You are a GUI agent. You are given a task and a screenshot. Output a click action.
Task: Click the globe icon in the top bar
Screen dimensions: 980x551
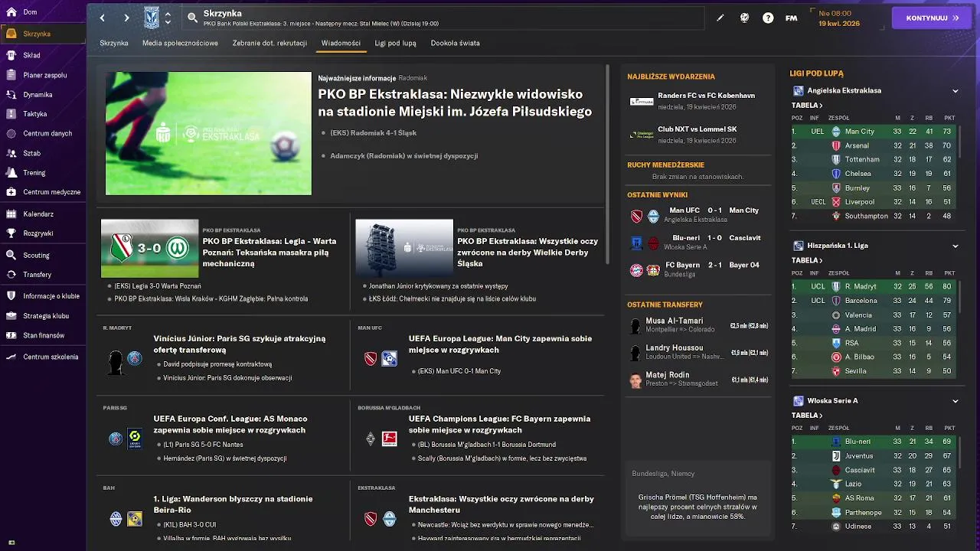[x=744, y=18]
